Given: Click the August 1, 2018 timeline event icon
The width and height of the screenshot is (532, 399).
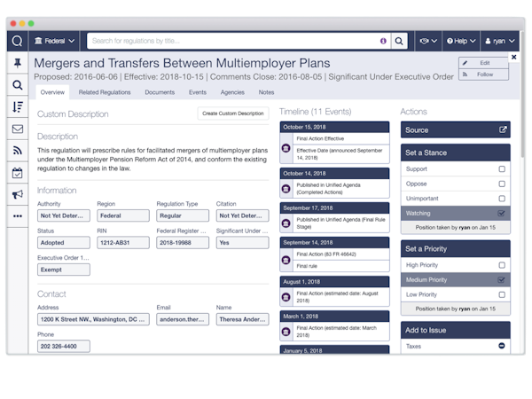Looking at the screenshot, I should [x=286, y=297].
